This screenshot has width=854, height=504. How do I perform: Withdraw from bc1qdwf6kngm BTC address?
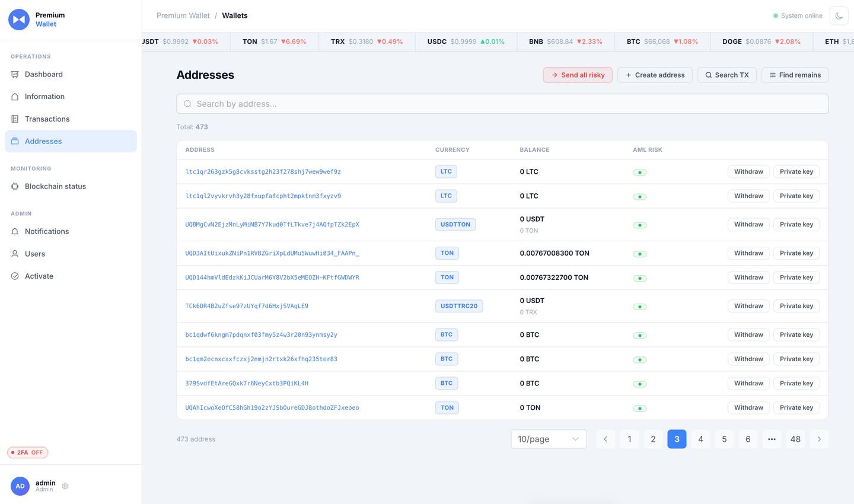(x=748, y=335)
